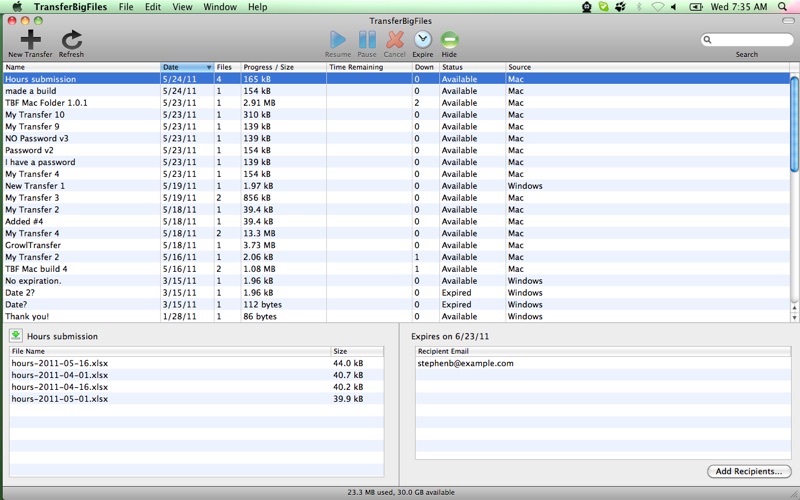Click the scroll down arrow of transfer list
800x500 pixels.
794,317
